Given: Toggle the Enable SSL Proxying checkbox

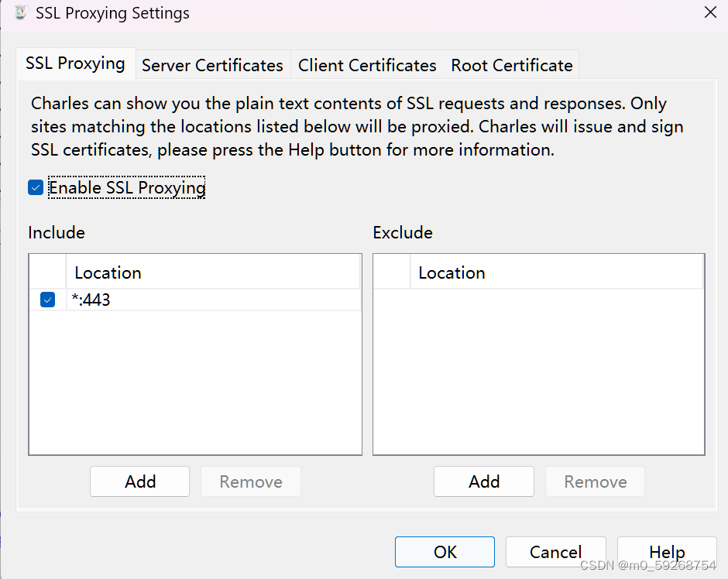Looking at the screenshot, I should 36,188.
